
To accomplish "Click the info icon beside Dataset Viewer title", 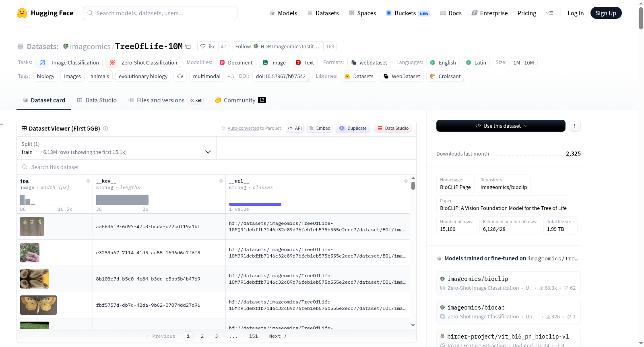I will pyautogui.click(x=105, y=129).
